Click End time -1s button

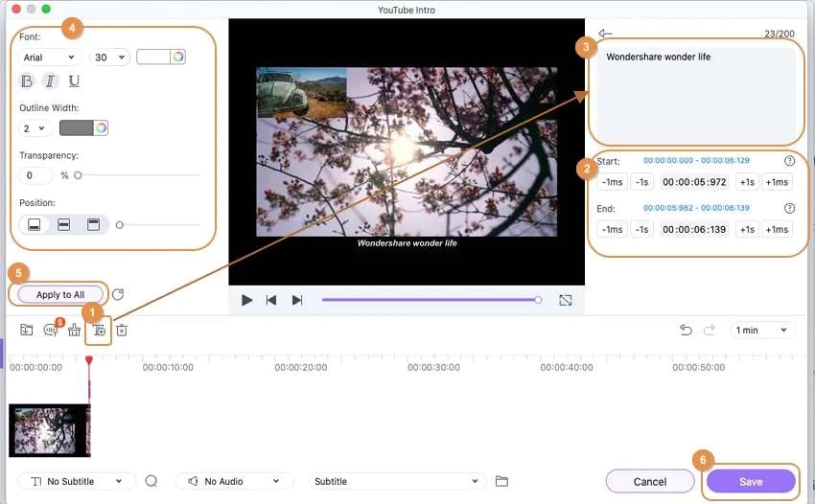click(x=641, y=229)
